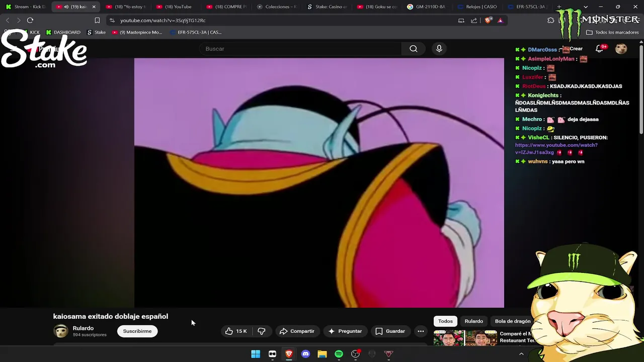Open Spotify from the taskbar
Screen dimensions: 644x362
[x=339, y=354]
